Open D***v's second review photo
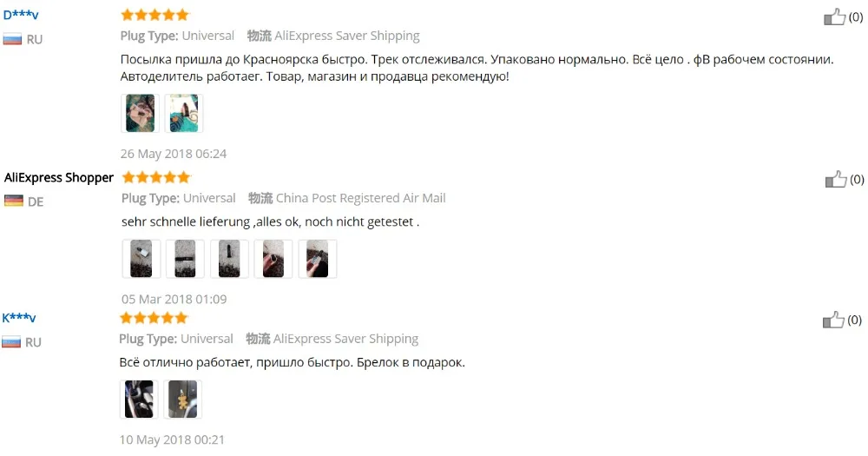The height and width of the screenshot is (456, 868). (x=184, y=113)
